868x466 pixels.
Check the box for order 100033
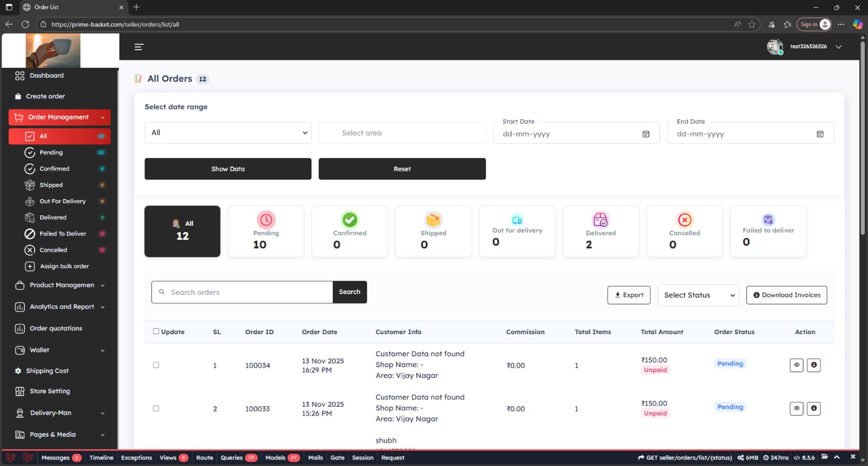pos(156,408)
